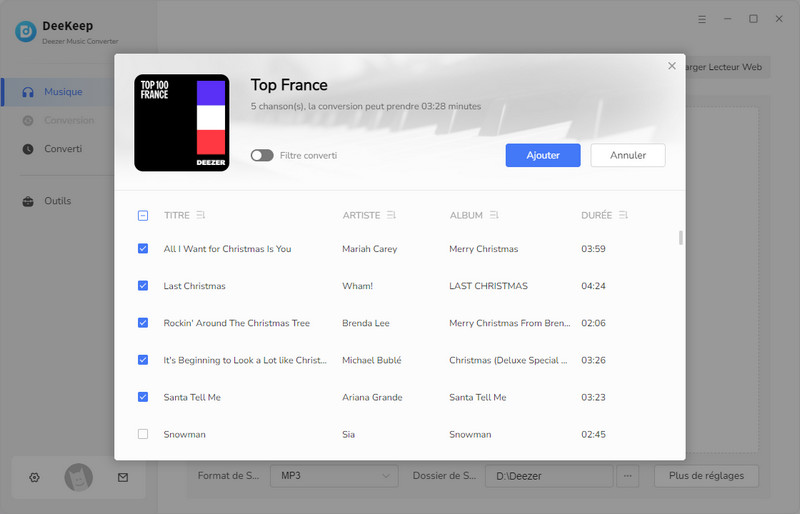Uncheck Rockin' Around The Christmas Tree
Image resolution: width=800 pixels, height=514 pixels.
pos(143,323)
